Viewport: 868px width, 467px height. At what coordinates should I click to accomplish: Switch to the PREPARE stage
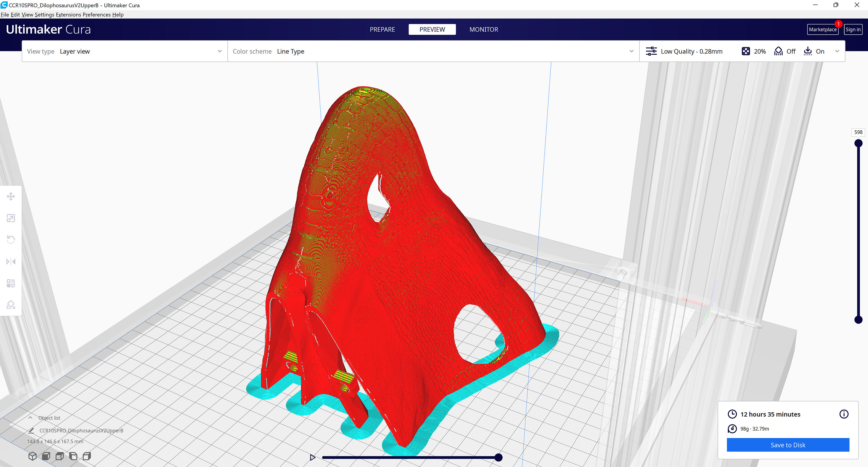click(382, 29)
